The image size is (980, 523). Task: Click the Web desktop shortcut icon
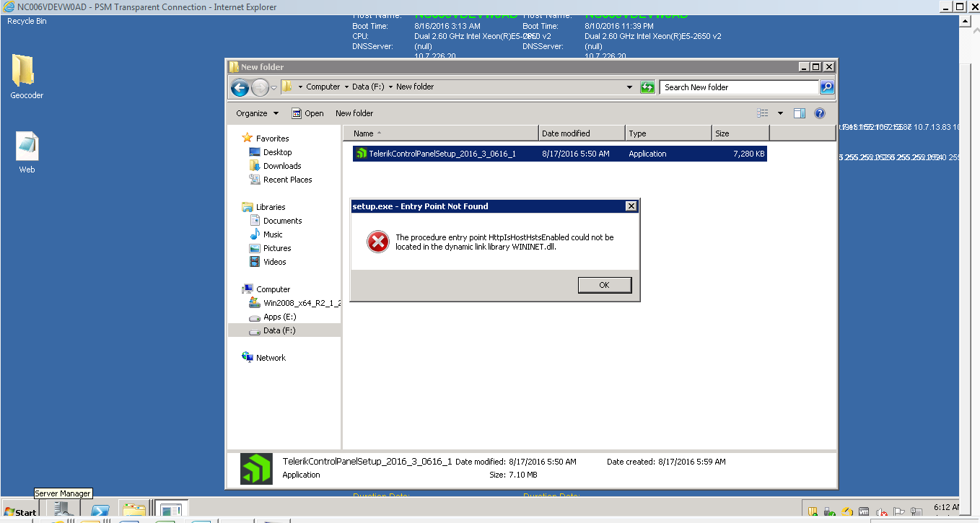(x=27, y=147)
